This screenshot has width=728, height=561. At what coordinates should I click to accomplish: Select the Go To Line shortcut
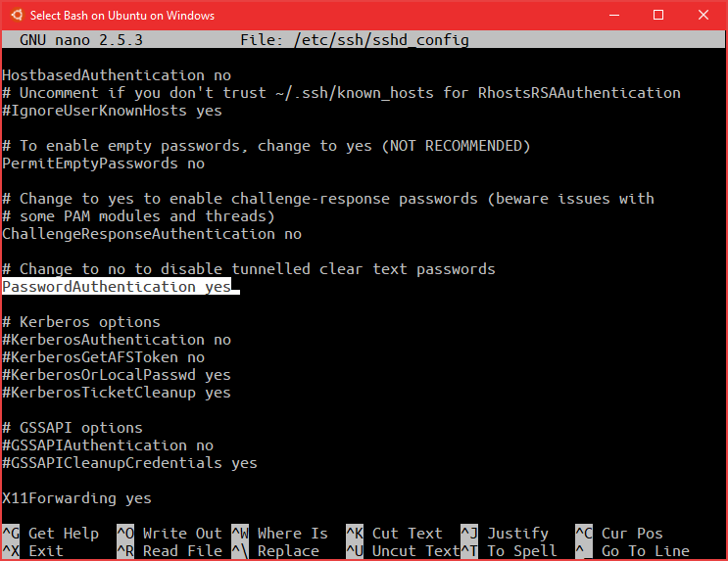point(645,551)
